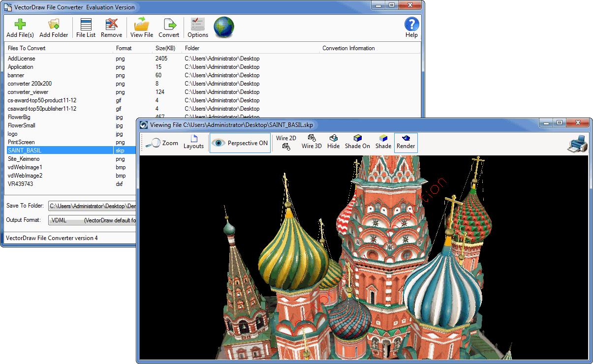The height and width of the screenshot is (364, 593).
Task: Click the globe website icon
Action: pyautogui.click(x=224, y=28)
